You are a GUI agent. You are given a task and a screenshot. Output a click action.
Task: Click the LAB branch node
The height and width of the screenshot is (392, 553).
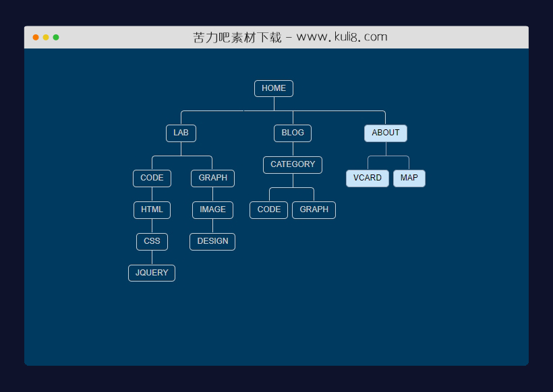tap(181, 133)
